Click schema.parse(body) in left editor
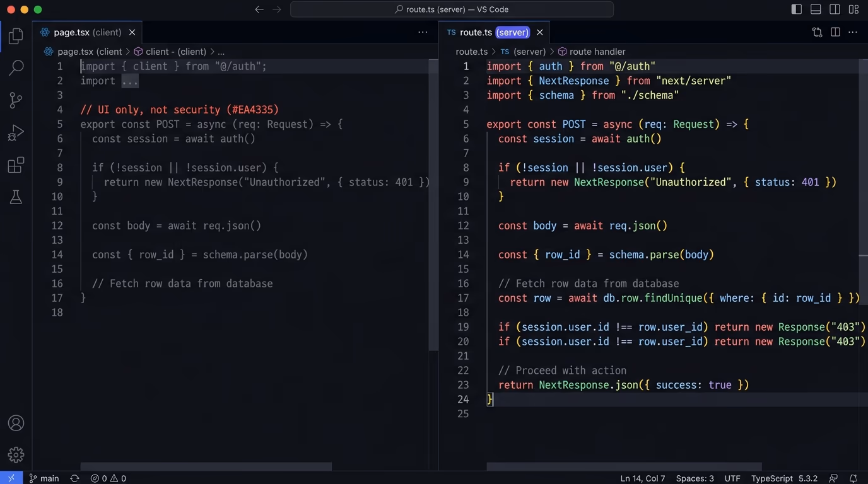The height and width of the screenshot is (484, 868). 255,255
